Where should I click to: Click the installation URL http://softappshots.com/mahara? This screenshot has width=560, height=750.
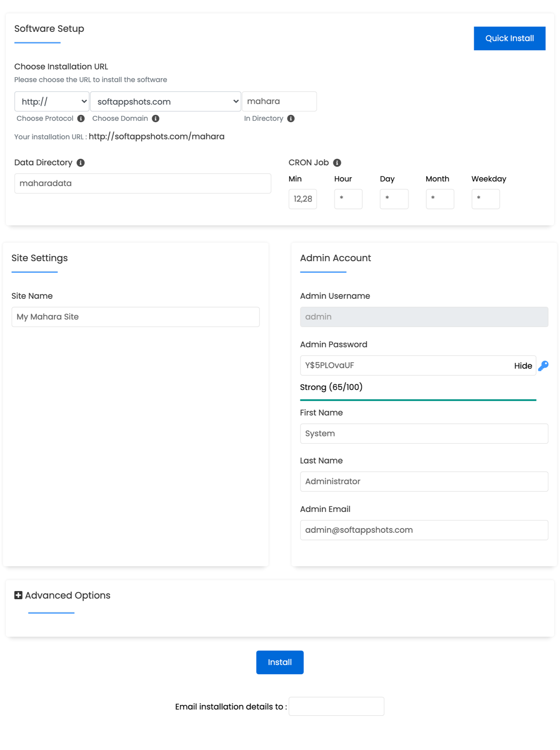[x=157, y=136]
